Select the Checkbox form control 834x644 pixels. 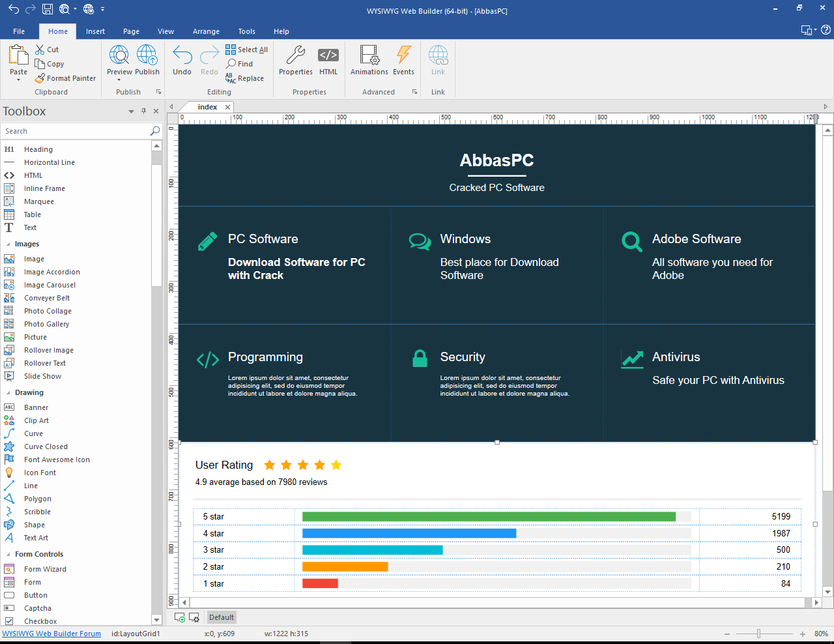pos(40,621)
